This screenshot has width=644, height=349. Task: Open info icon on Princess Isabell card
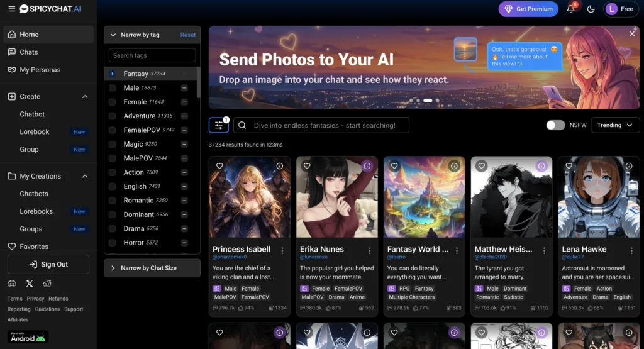[280, 166]
